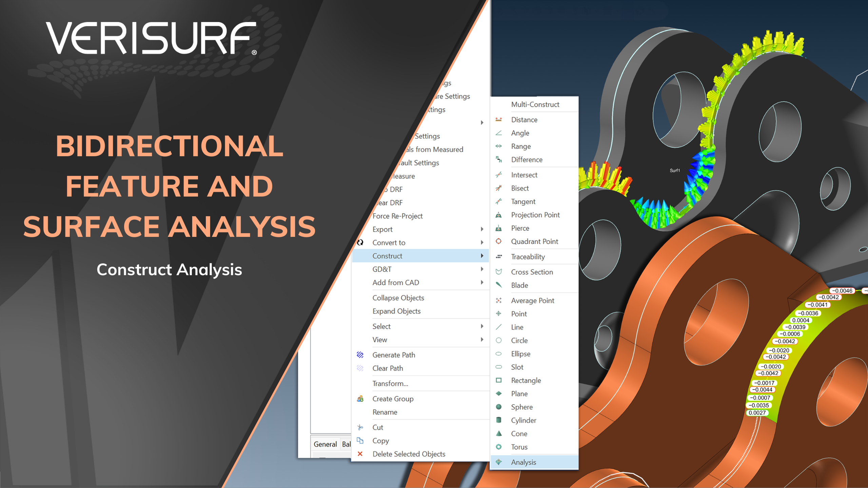Expand the GD&T submenu arrow
The width and height of the screenshot is (868, 488).
click(482, 269)
